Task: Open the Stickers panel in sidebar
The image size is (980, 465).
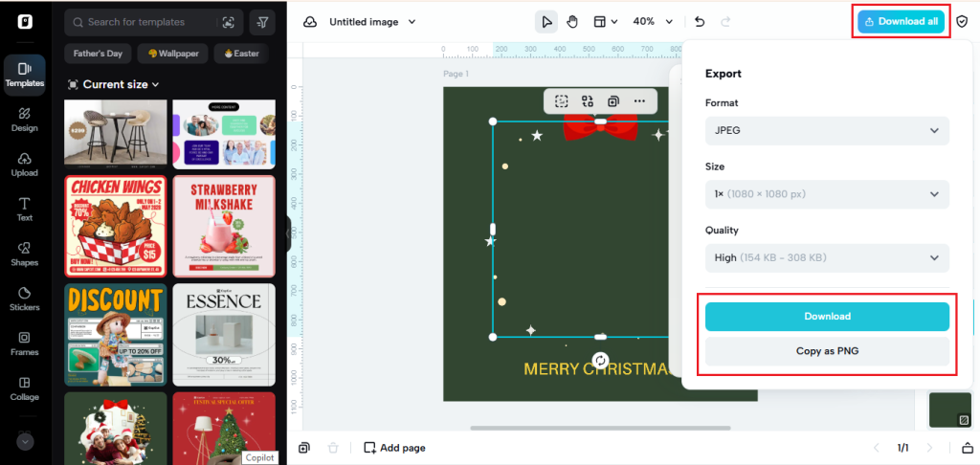Action: pyautogui.click(x=24, y=299)
